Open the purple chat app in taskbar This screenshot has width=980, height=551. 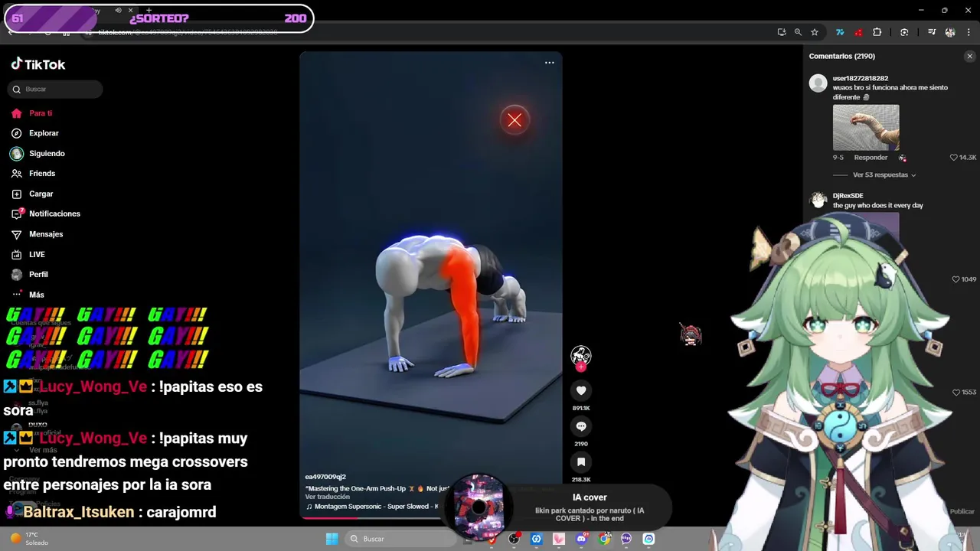(626, 539)
